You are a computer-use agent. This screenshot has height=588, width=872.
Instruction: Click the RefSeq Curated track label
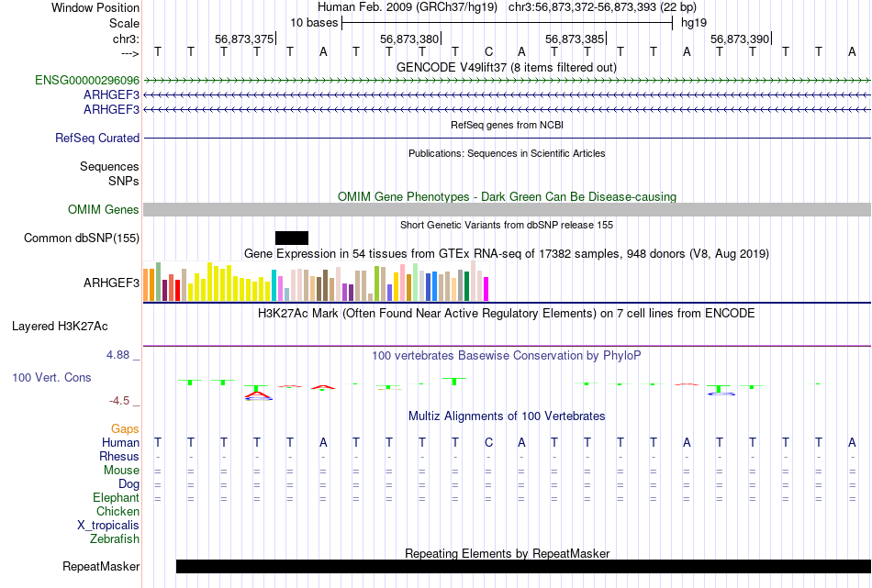tap(96, 138)
